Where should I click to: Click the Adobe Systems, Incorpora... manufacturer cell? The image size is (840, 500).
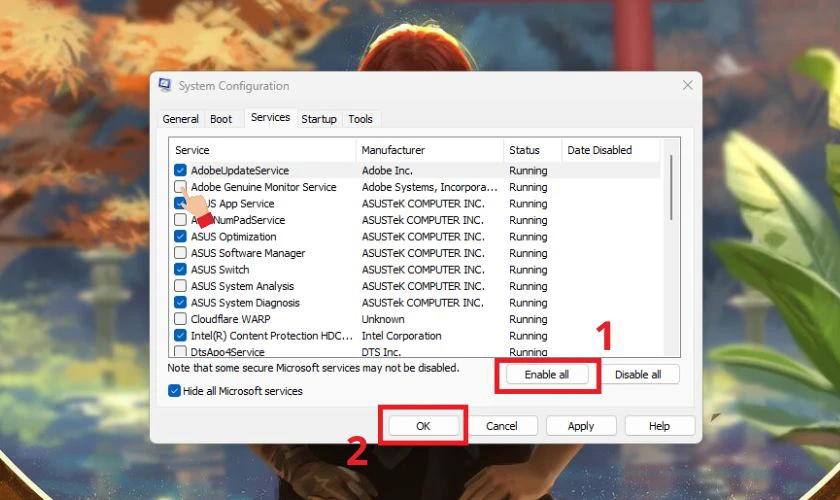[430, 187]
